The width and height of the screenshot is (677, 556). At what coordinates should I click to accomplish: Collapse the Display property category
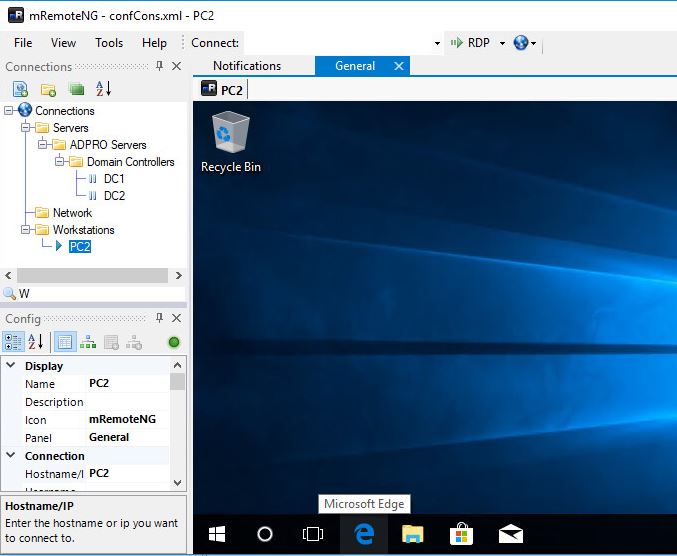[11, 365]
